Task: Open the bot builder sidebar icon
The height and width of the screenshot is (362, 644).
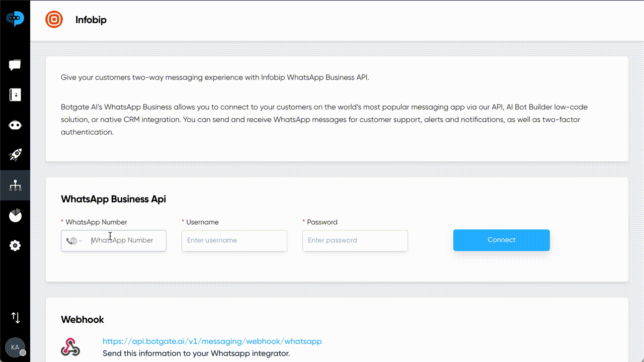Action: pos(15,125)
